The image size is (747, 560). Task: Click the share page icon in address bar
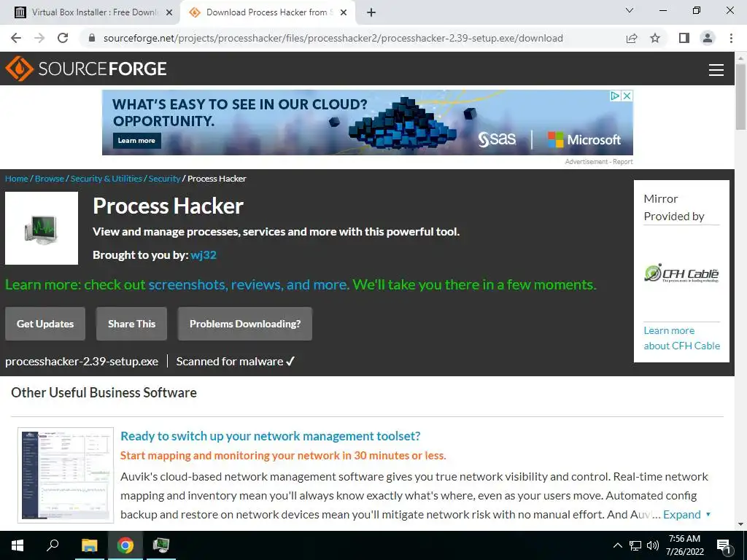coord(632,38)
